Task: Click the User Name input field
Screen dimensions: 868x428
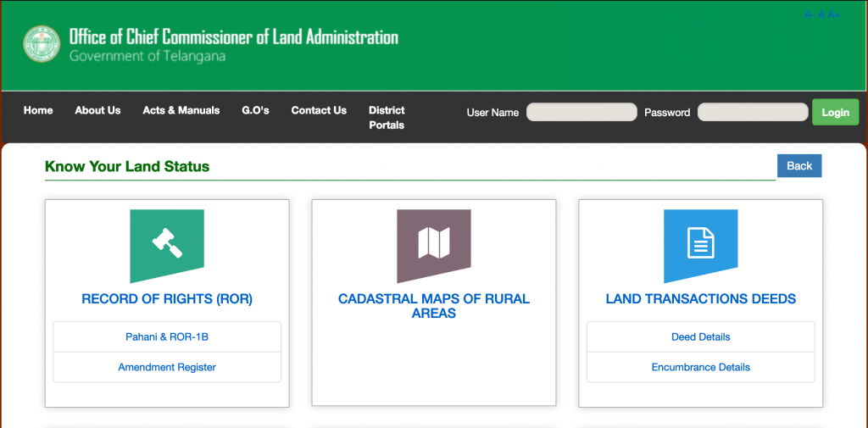Action: (x=581, y=112)
